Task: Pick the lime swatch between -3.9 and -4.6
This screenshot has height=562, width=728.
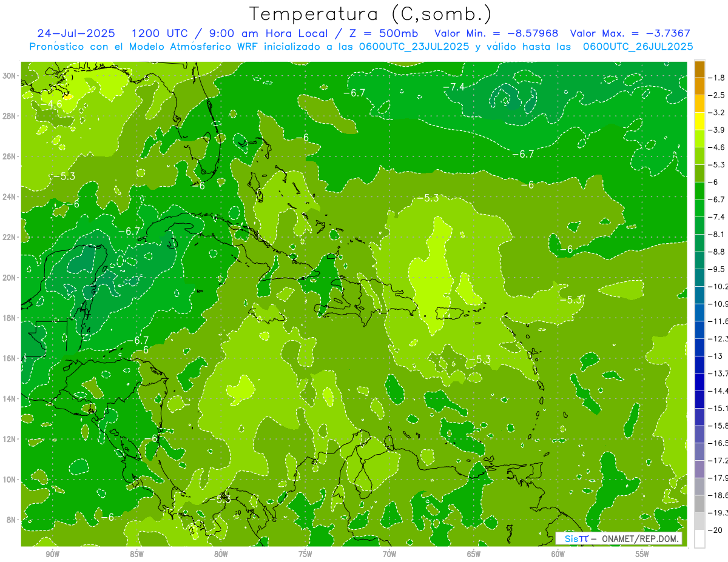Action: pos(699,138)
